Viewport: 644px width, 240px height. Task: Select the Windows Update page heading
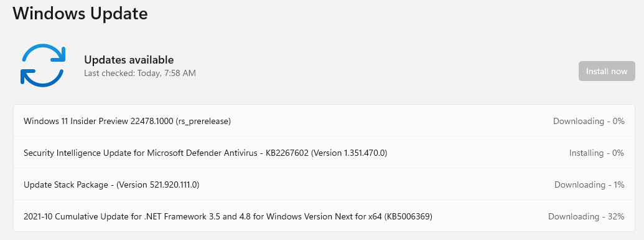[x=80, y=13]
